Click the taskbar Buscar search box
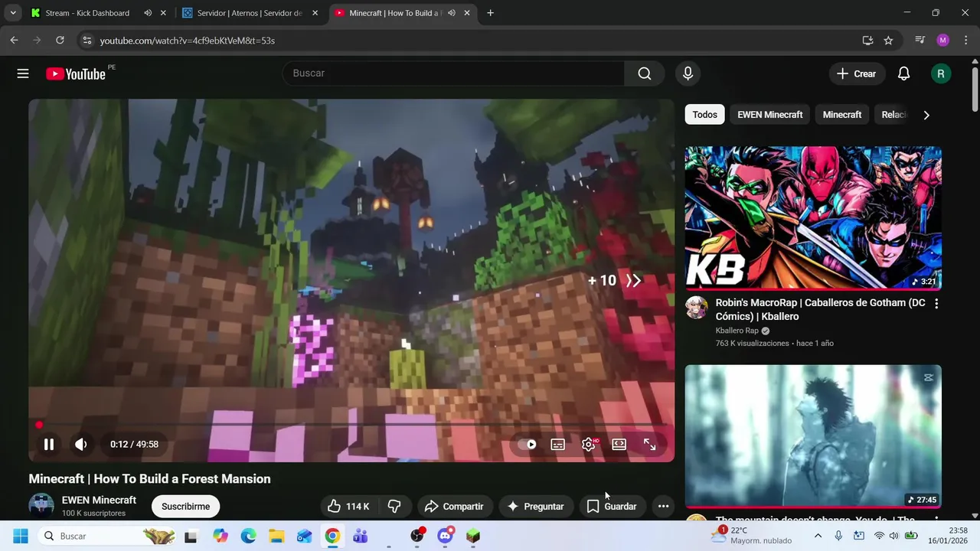Viewport: 980px width, 551px height. click(107, 536)
